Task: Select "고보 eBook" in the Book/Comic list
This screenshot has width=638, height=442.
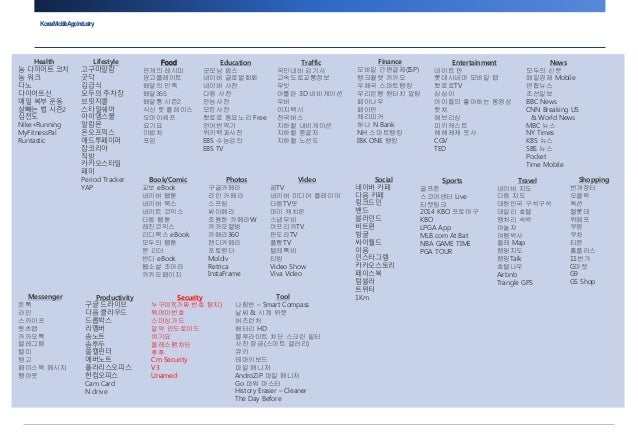Action: [x=159, y=188]
